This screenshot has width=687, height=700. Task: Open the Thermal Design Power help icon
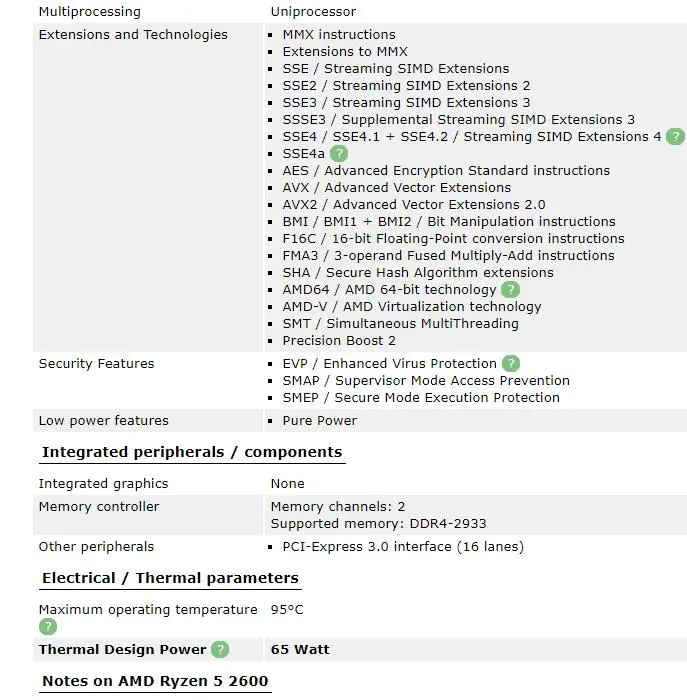coord(220,650)
